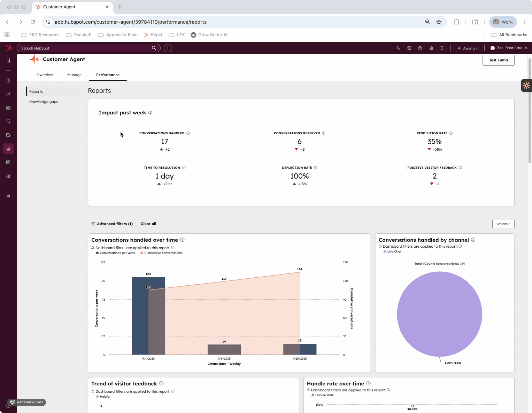The height and width of the screenshot is (413, 532).
Task: Select Knowledge gaps in the Reports sidebar
Action: (x=44, y=102)
